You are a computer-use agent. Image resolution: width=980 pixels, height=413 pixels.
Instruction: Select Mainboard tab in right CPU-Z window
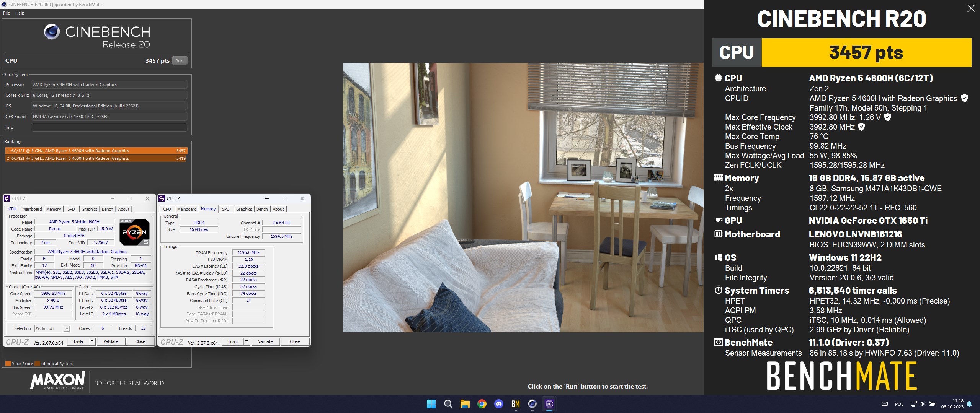(x=187, y=209)
